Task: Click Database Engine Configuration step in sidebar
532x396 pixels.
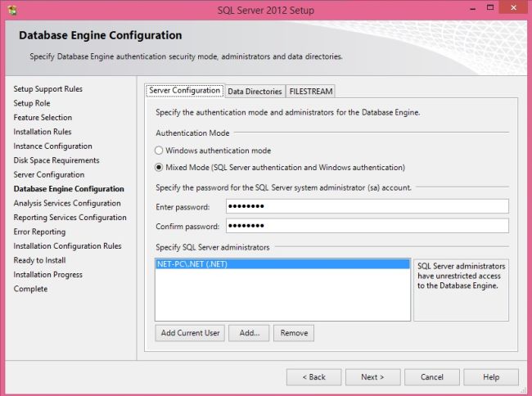Action: (69, 189)
